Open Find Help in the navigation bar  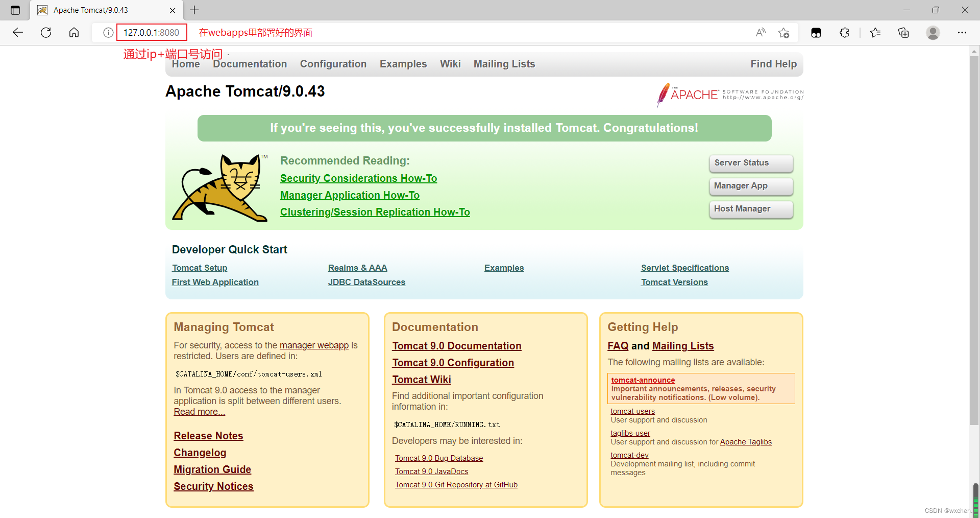[773, 64]
